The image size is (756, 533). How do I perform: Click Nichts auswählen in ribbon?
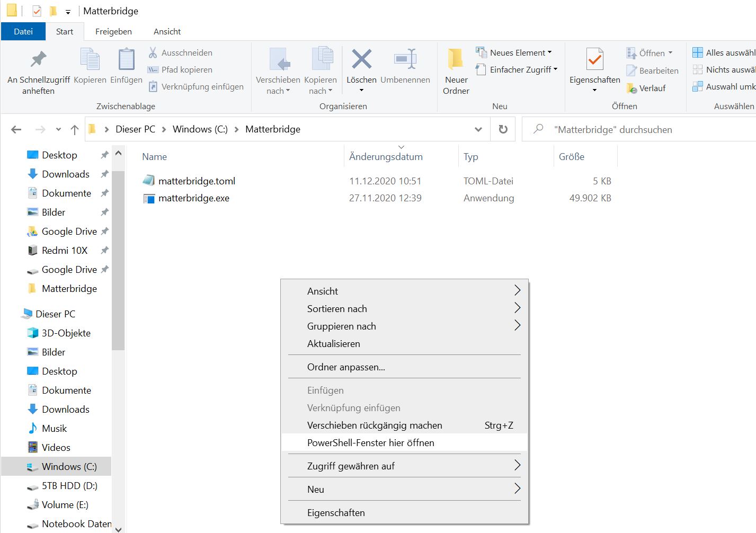click(x=724, y=69)
